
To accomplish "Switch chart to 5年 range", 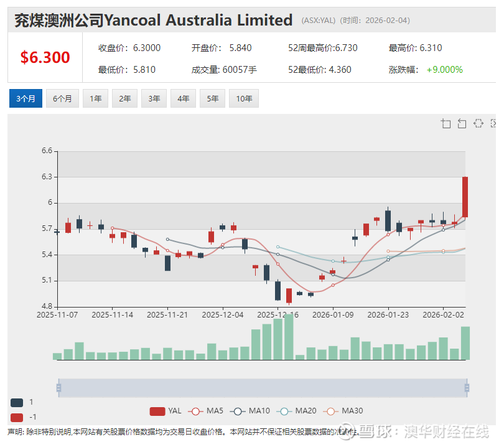I will [212, 98].
